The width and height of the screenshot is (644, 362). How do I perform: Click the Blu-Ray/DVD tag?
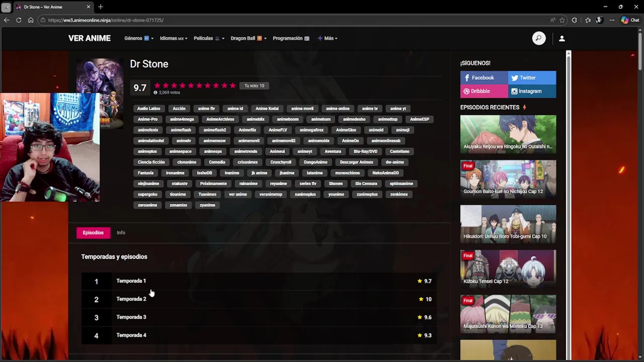[x=365, y=151]
